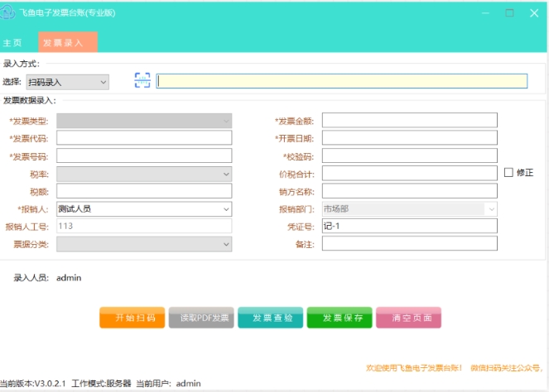This screenshot has height=392, width=549.
Task: Click the 欢迎使用飞鱼电子发票台账 text
Action: (x=414, y=368)
